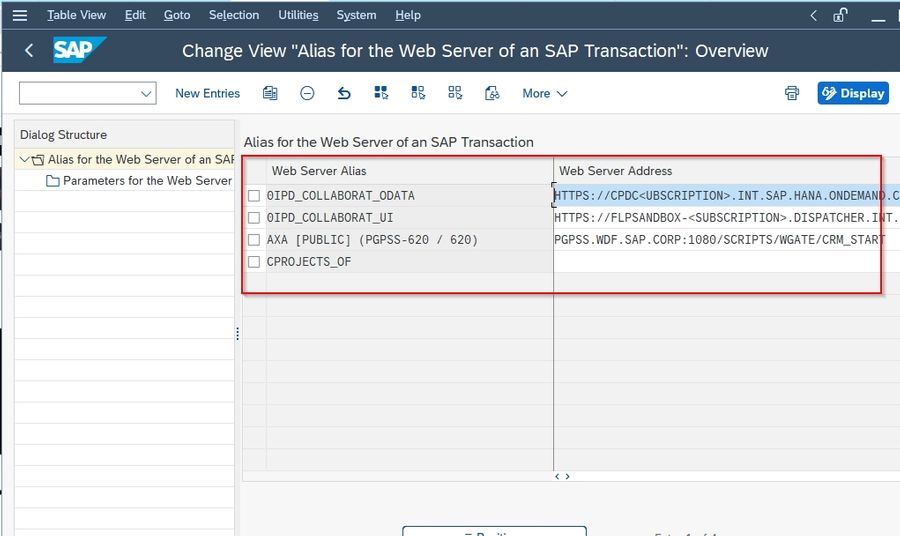
Task: Click the HTTPS://FLPSANDBOX address field
Action: pos(727,218)
